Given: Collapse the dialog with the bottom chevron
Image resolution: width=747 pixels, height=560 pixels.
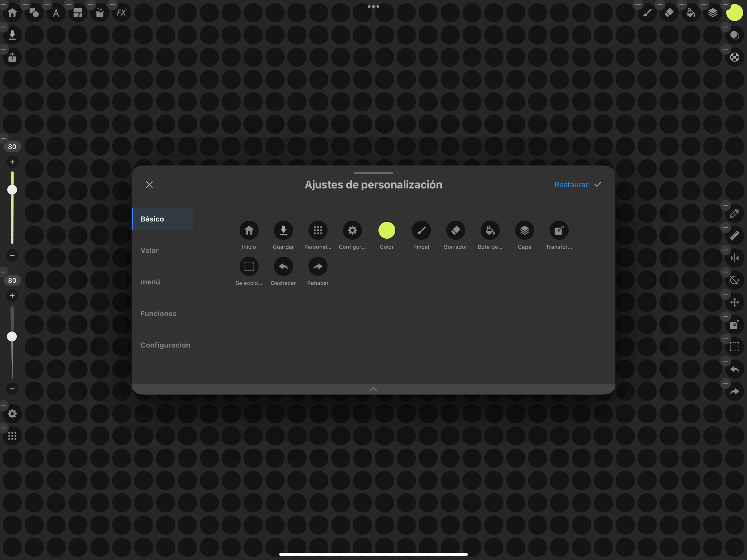Looking at the screenshot, I should tap(373, 389).
